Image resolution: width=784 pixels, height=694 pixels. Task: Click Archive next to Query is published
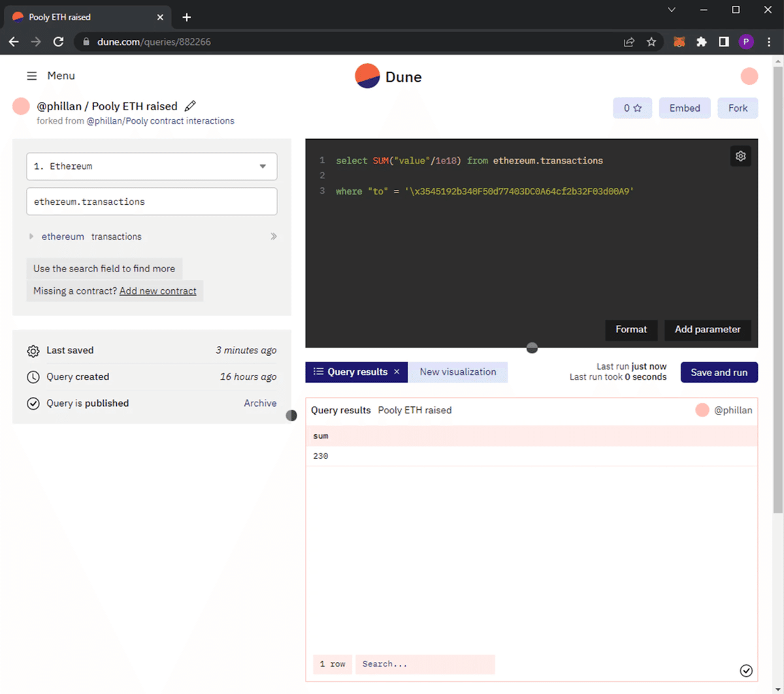(260, 403)
